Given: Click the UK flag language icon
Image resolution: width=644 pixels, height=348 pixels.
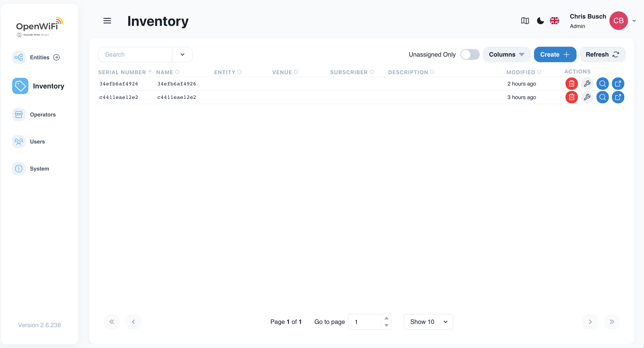Looking at the screenshot, I should (x=554, y=21).
